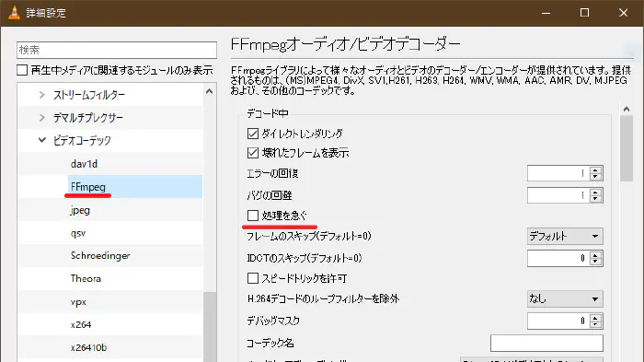Increase バグの回避 with up arrow
This screenshot has width=644, height=362.
pos(595,193)
